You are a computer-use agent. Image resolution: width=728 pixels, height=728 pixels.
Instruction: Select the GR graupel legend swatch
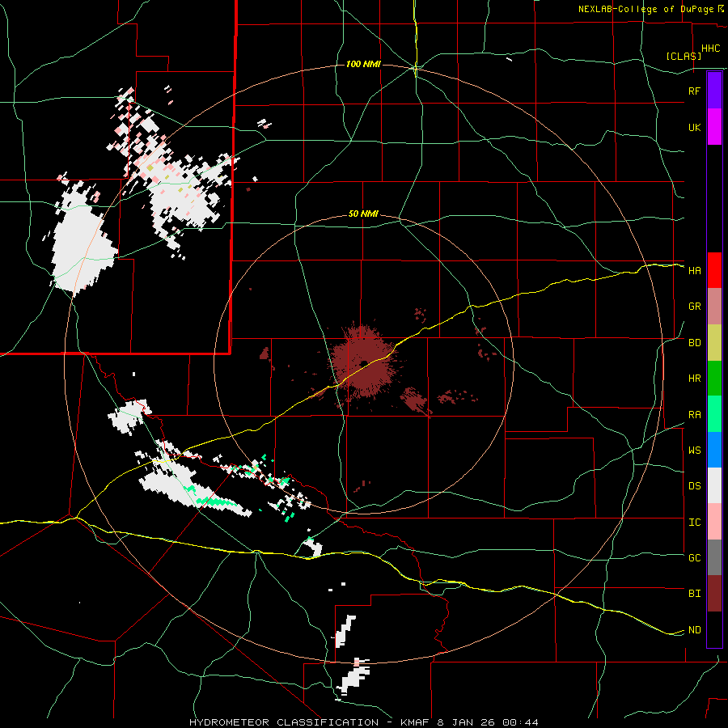tap(714, 307)
